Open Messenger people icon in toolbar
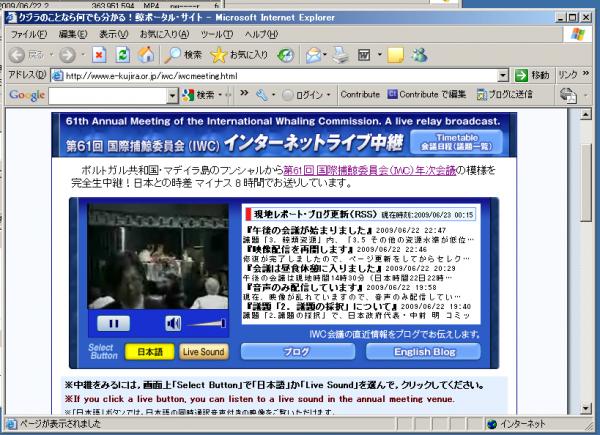Image resolution: width=600 pixels, height=435 pixels. pyautogui.click(x=419, y=55)
